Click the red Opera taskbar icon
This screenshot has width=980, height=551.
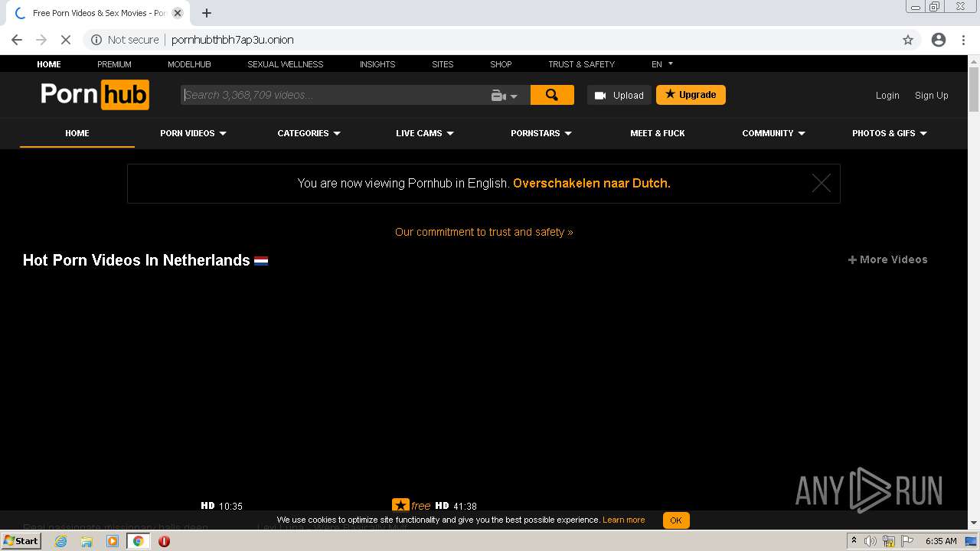(x=164, y=541)
